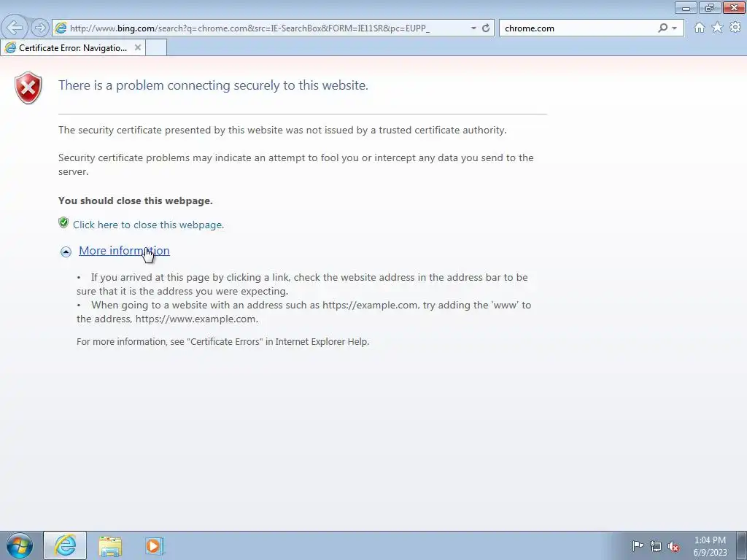Click the red shield error icon
This screenshot has width=747, height=560.
[x=28, y=87]
